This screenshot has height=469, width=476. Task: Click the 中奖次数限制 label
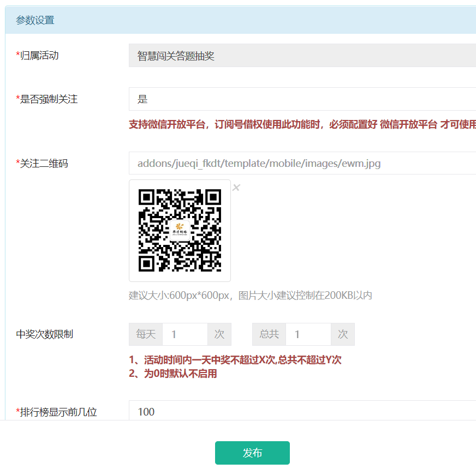click(x=44, y=334)
